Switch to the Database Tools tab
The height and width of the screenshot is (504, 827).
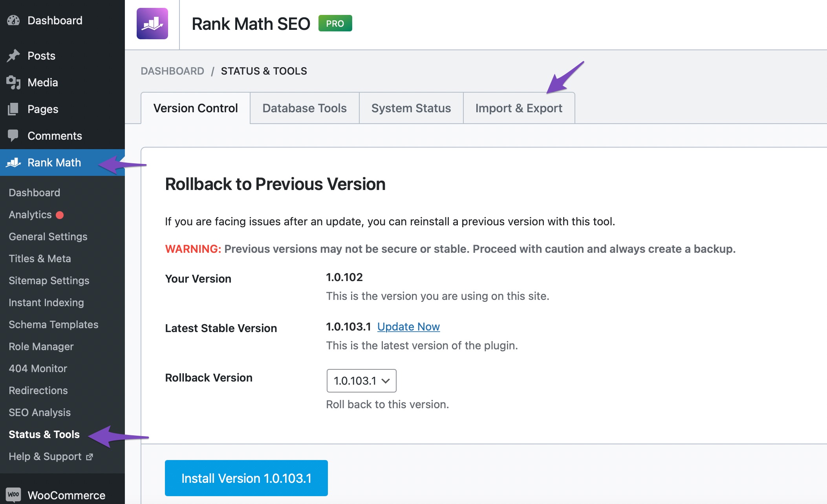pos(305,108)
